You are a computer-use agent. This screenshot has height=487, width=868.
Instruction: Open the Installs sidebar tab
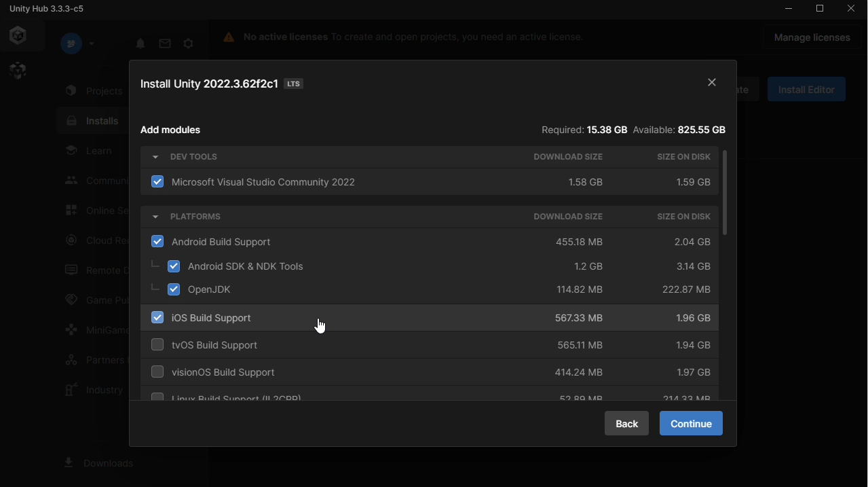[94, 121]
